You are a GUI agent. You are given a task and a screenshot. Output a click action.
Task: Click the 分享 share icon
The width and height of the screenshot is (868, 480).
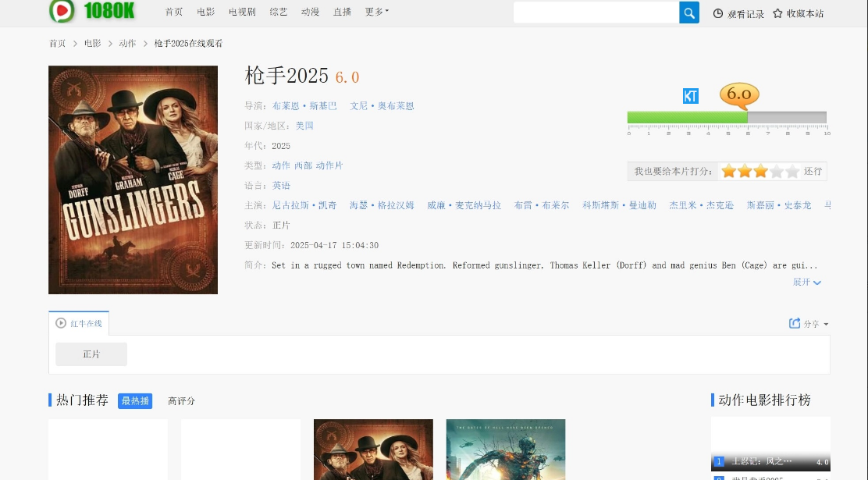[795, 323]
